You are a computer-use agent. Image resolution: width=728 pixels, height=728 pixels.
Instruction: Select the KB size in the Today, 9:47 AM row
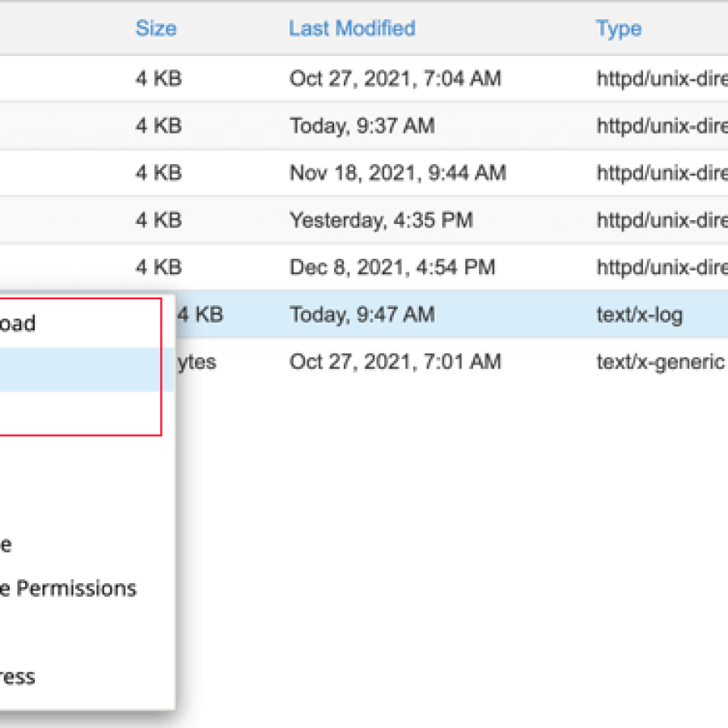[200, 315]
